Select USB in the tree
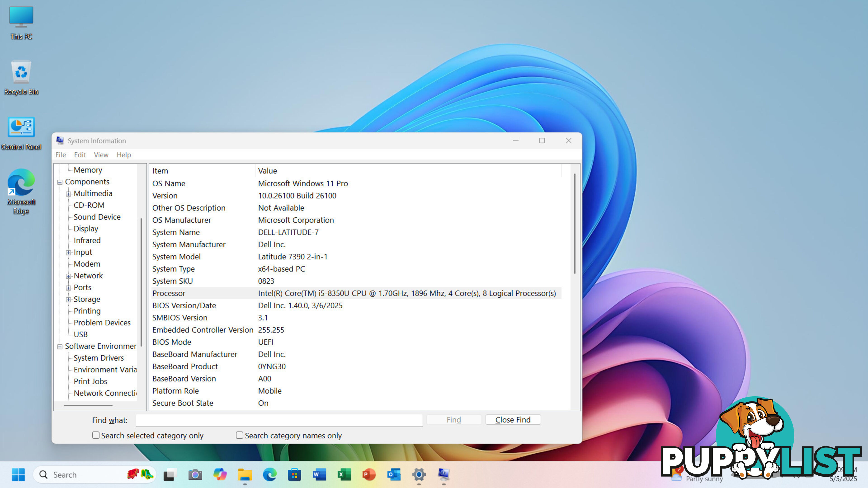 click(80, 334)
